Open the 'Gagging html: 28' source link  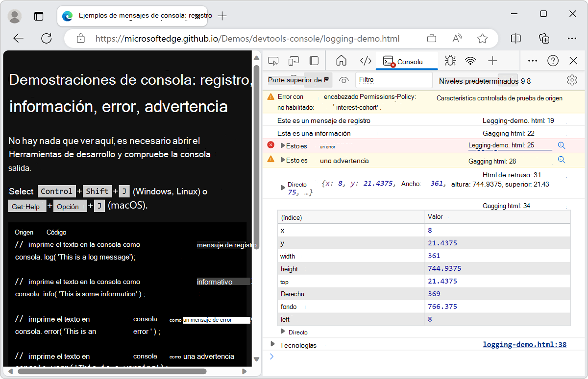(492, 161)
